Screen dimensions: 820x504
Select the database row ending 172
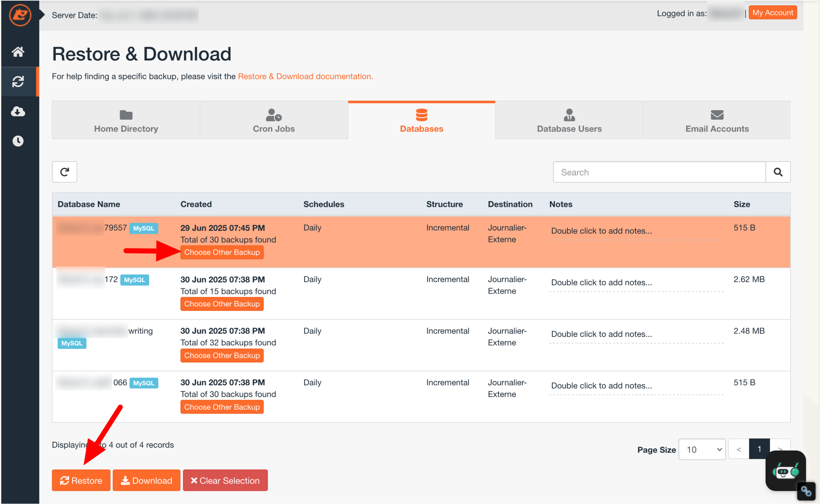pyautogui.click(x=421, y=294)
